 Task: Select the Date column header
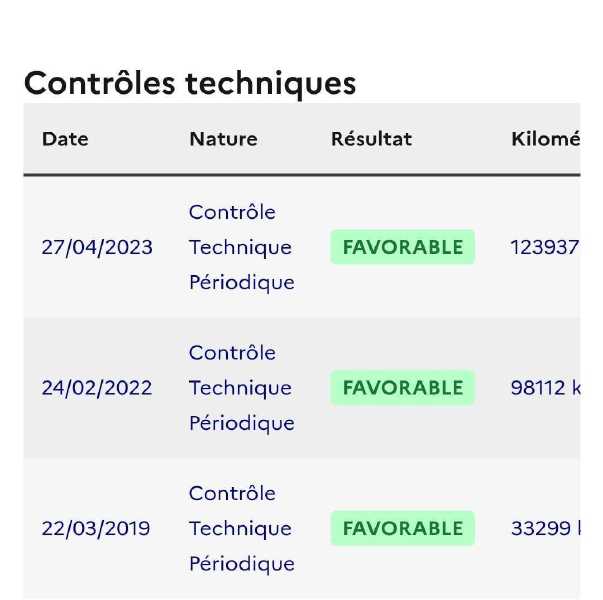pos(65,139)
